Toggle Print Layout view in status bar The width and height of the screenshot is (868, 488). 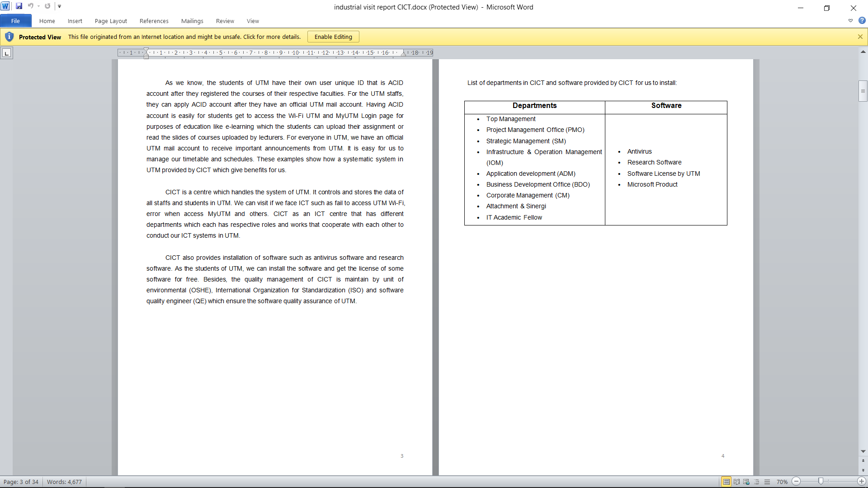tap(726, 482)
